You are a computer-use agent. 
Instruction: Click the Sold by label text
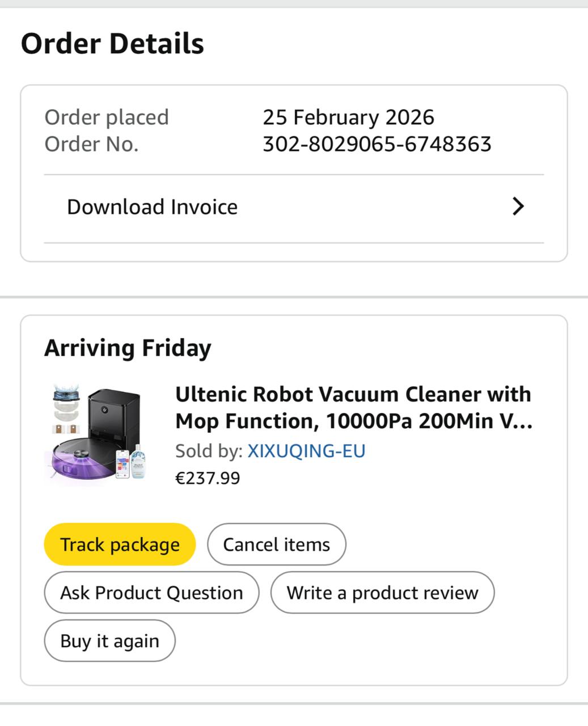click(208, 451)
